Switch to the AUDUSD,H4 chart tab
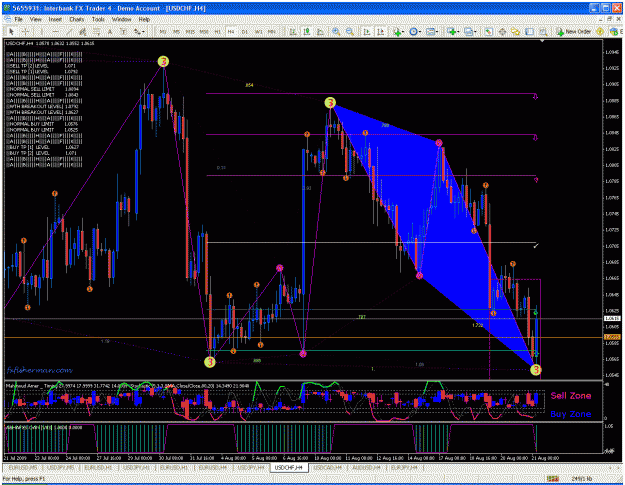Image resolution: width=625 pixels, height=485 pixels. (x=366, y=467)
